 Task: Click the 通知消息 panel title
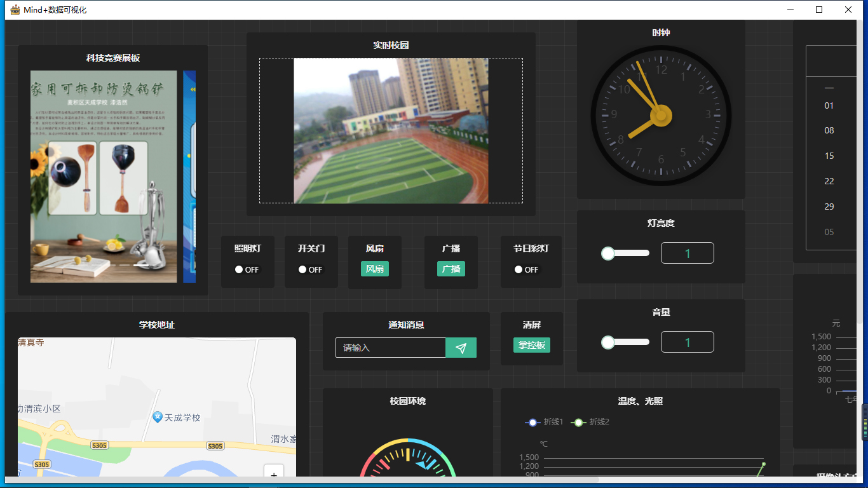click(406, 325)
